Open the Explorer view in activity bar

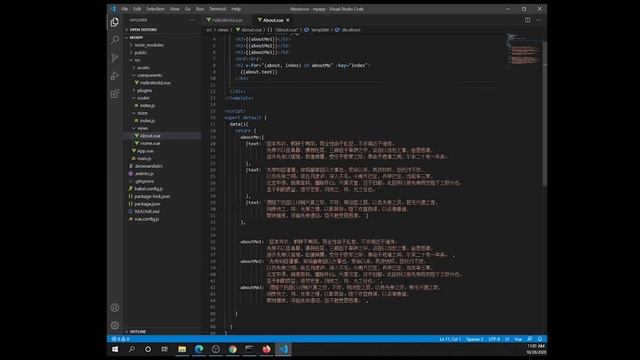[x=115, y=22]
